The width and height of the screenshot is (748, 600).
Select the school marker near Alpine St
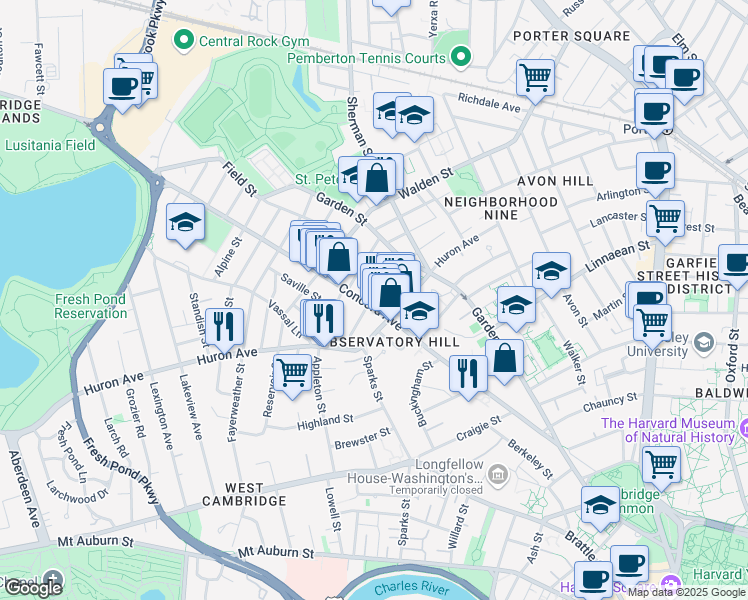point(185,222)
